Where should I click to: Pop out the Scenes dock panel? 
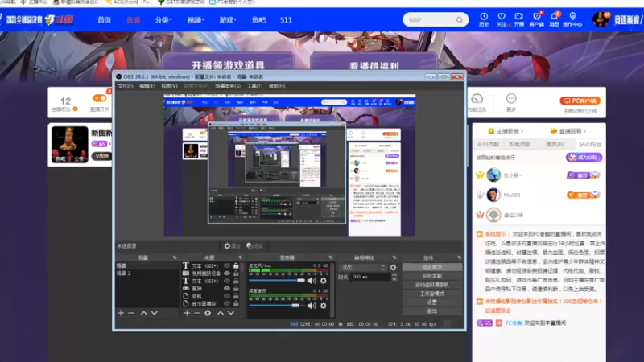point(175,257)
